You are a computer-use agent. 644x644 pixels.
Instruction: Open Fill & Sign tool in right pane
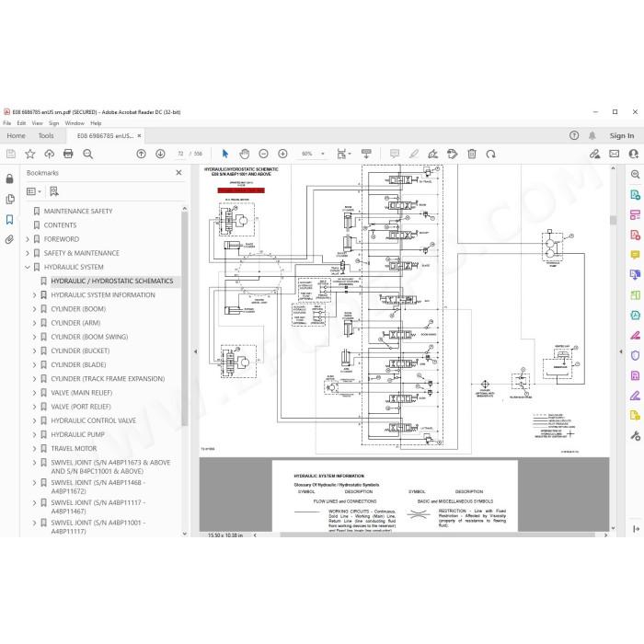(635, 396)
